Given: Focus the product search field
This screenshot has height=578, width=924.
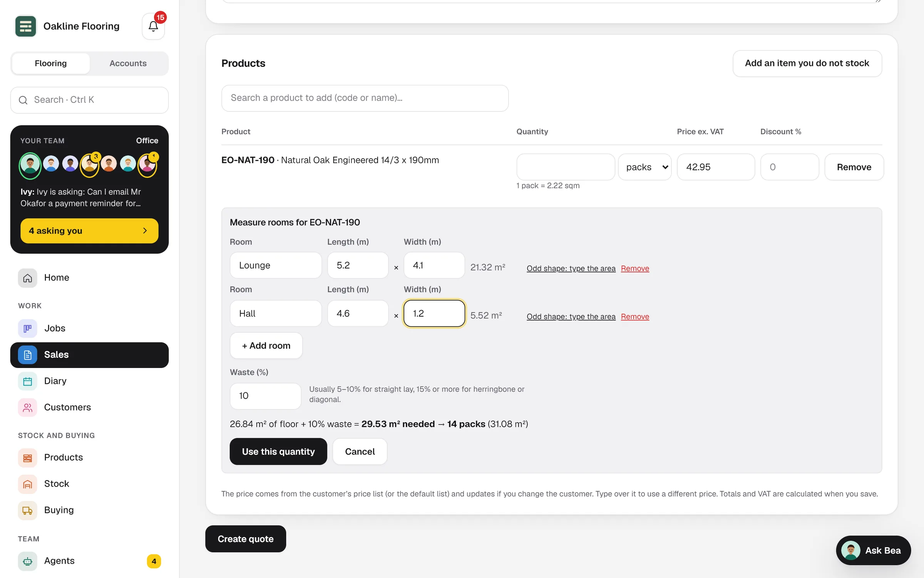Looking at the screenshot, I should tap(365, 98).
